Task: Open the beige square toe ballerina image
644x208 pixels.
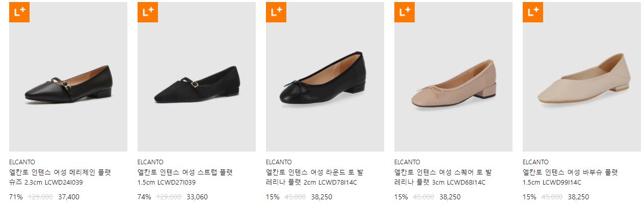Action: (453, 77)
